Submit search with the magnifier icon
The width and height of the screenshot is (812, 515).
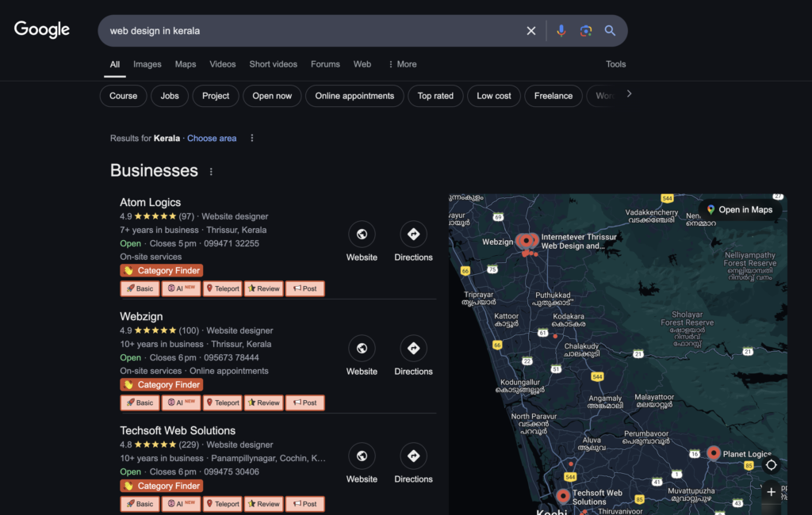[x=610, y=31]
